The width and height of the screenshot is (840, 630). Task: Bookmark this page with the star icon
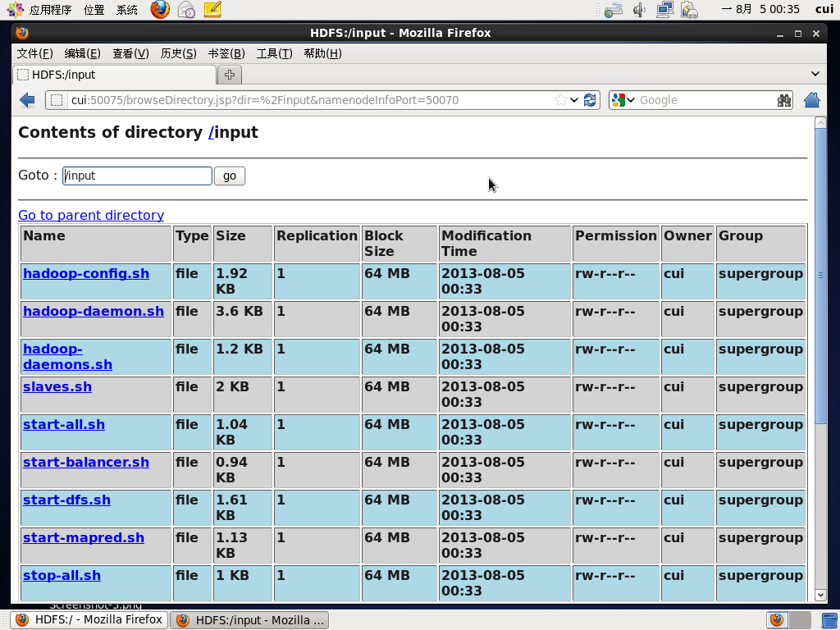tap(560, 100)
